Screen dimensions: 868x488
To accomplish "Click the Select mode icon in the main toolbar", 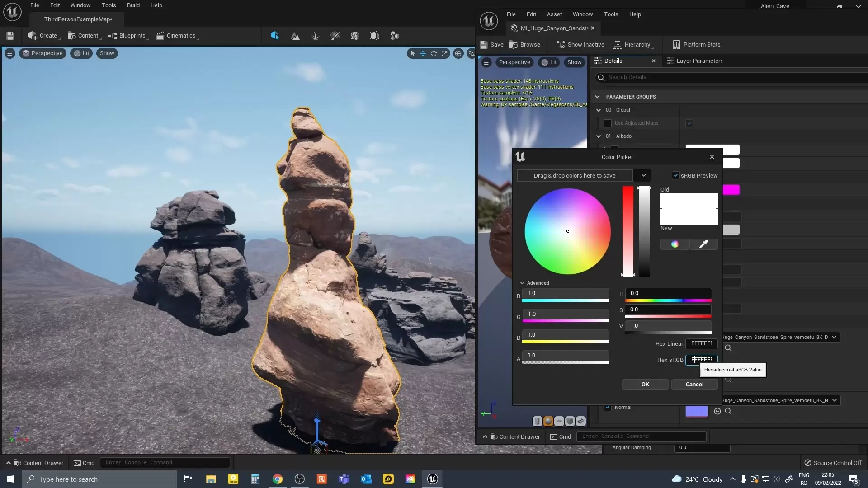I will [275, 36].
